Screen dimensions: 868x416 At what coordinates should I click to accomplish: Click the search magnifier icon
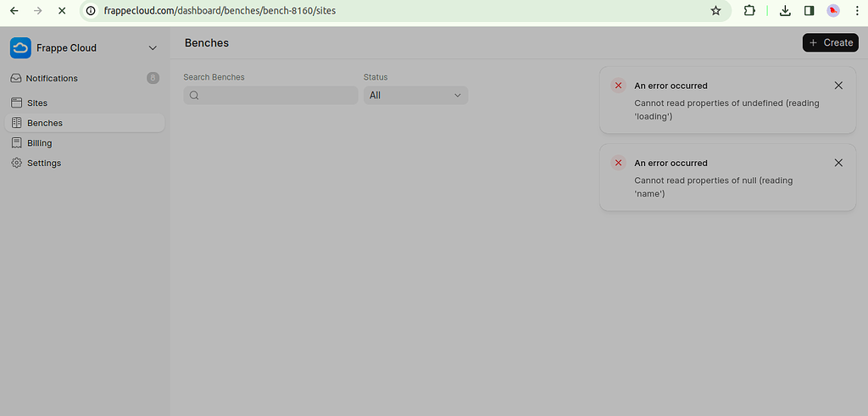tap(194, 95)
